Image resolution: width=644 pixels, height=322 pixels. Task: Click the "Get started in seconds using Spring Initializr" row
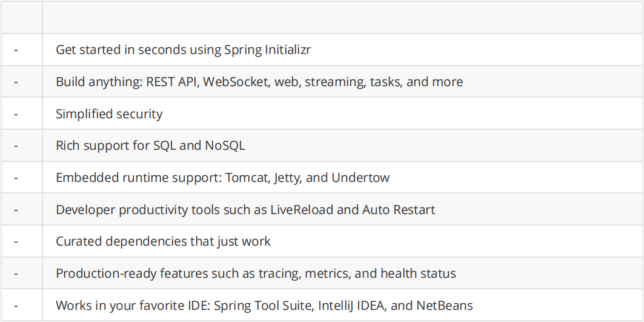[322, 49]
